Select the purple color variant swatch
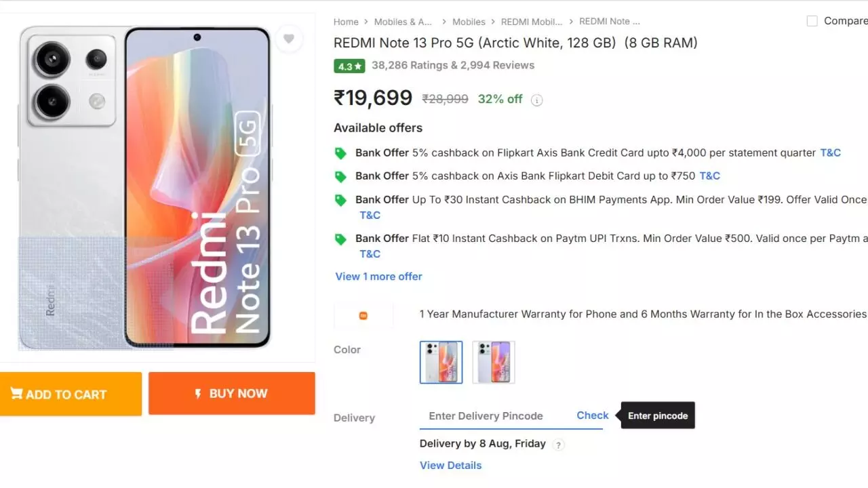Image resolution: width=868 pixels, height=488 pixels. [494, 362]
